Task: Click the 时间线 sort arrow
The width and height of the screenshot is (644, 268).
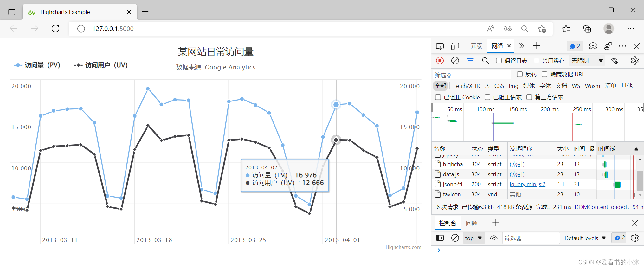Action: tap(636, 149)
